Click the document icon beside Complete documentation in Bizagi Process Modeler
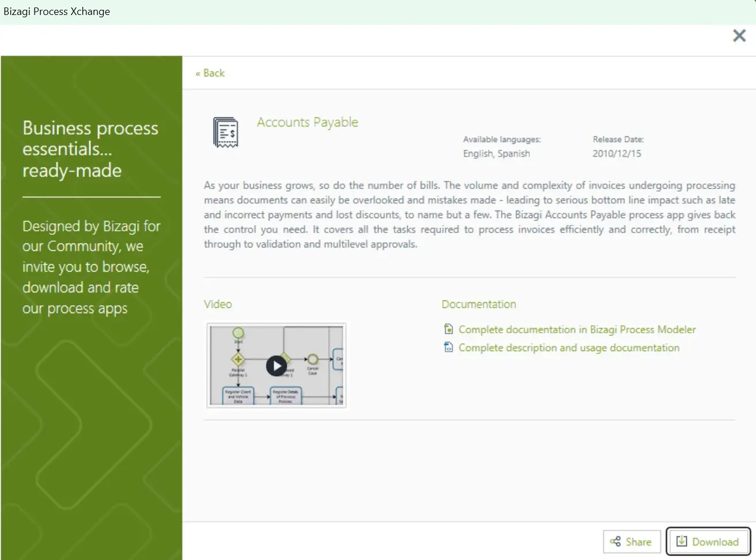The height and width of the screenshot is (560, 756). point(449,329)
